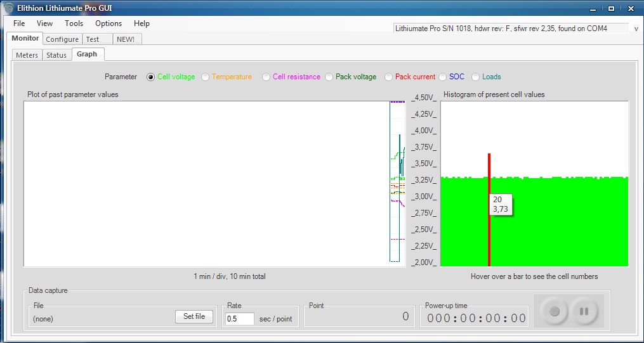Click the 4,50V axis label
This screenshot has height=343, width=644.
coord(423,98)
